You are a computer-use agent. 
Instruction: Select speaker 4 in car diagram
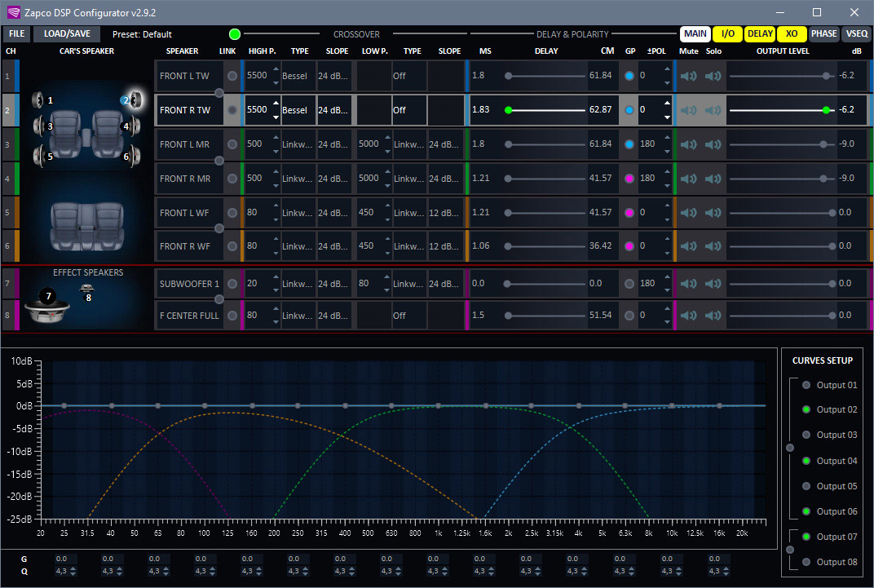tap(133, 126)
